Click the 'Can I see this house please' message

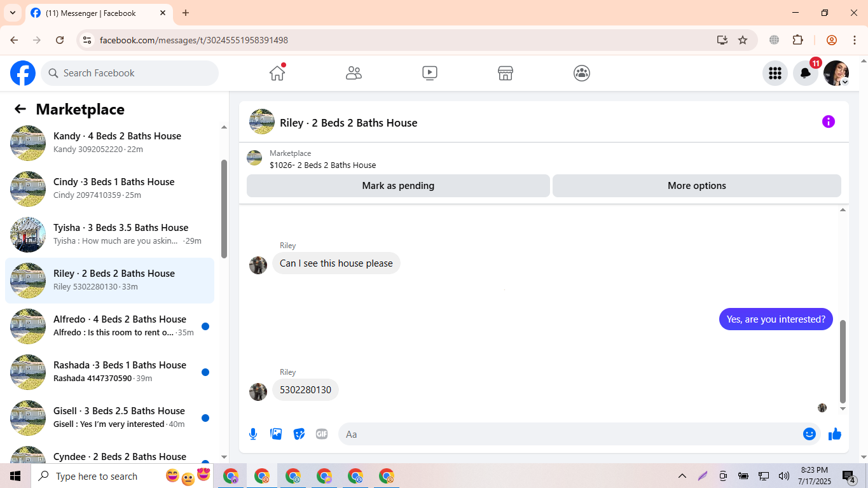tap(336, 263)
